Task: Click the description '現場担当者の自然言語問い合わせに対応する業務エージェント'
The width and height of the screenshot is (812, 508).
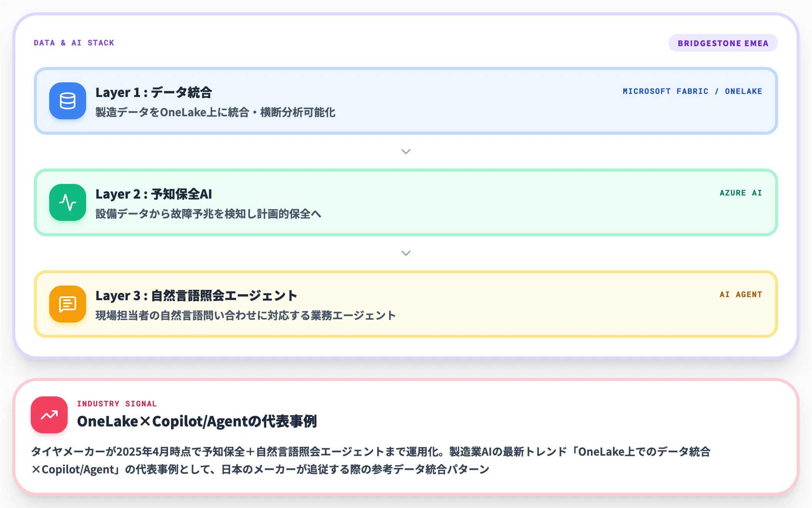Action: pyautogui.click(x=246, y=316)
